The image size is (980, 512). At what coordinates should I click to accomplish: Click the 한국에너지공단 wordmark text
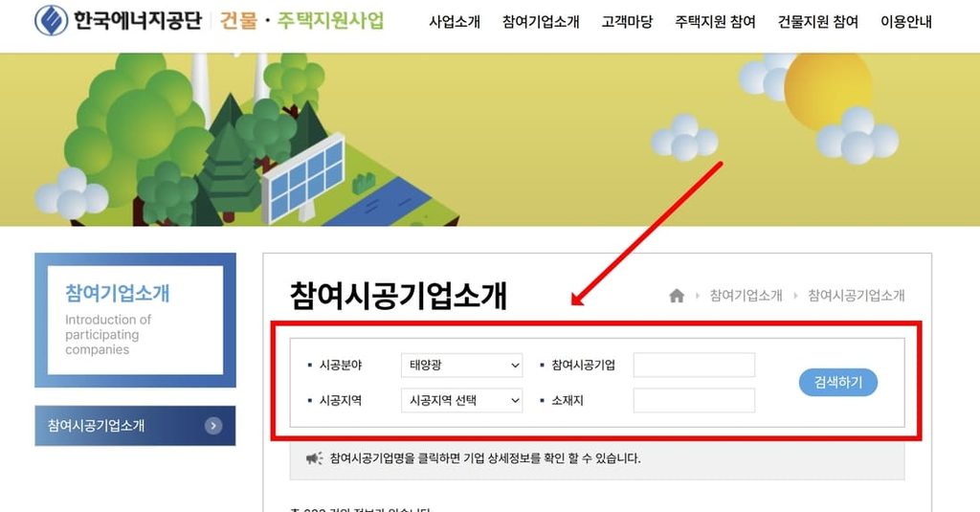[x=138, y=21]
